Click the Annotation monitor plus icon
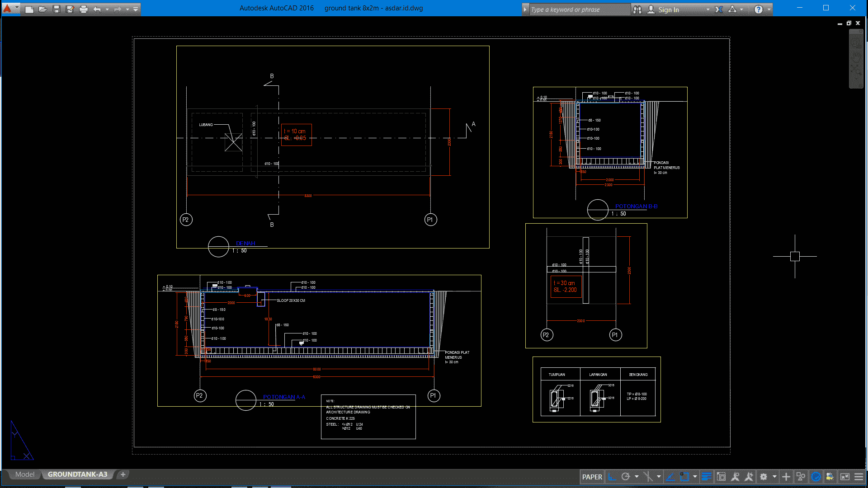The height and width of the screenshot is (488, 868). pyautogui.click(x=786, y=477)
